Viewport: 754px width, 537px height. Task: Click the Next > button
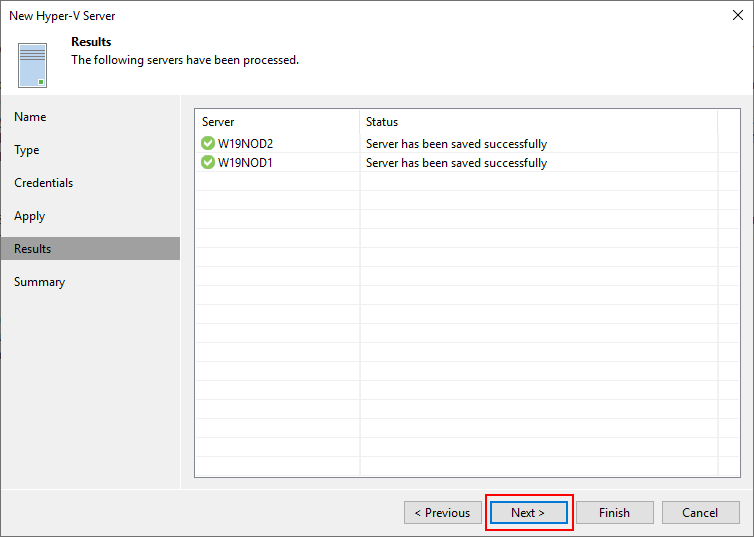[528, 512]
